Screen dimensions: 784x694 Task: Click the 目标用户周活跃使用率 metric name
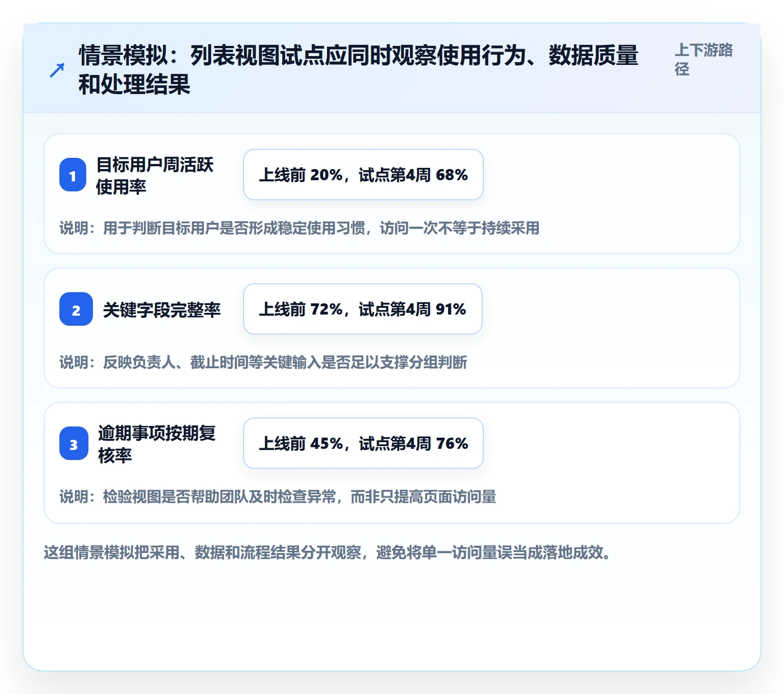[x=155, y=175]
